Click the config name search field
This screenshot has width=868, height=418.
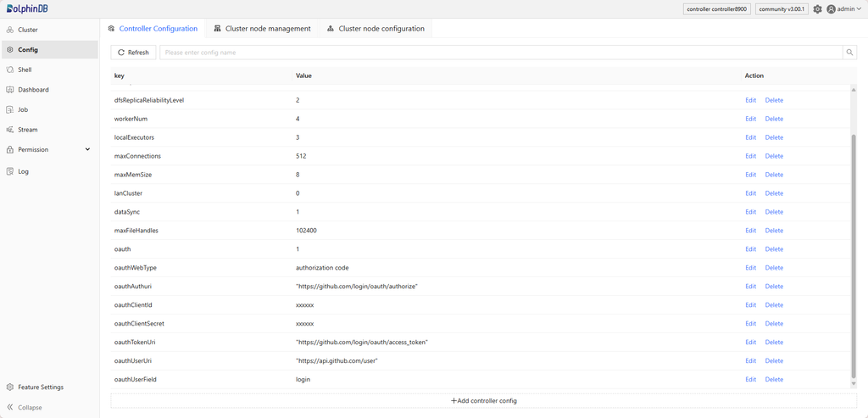pos(500,53)
